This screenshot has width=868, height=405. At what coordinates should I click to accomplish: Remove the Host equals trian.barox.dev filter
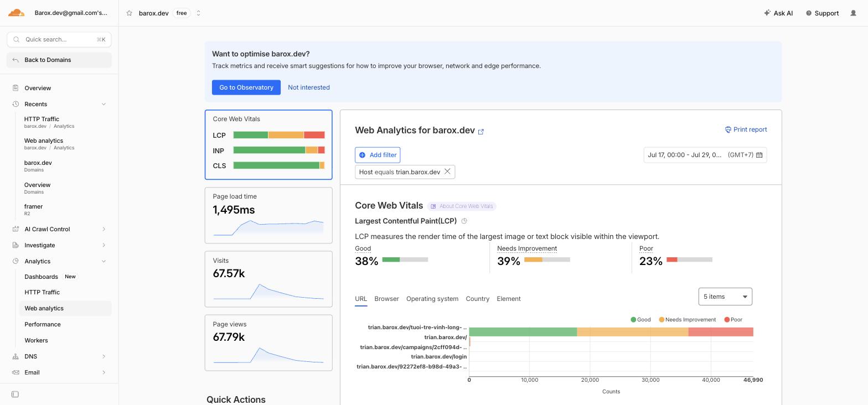coord(447,172)
